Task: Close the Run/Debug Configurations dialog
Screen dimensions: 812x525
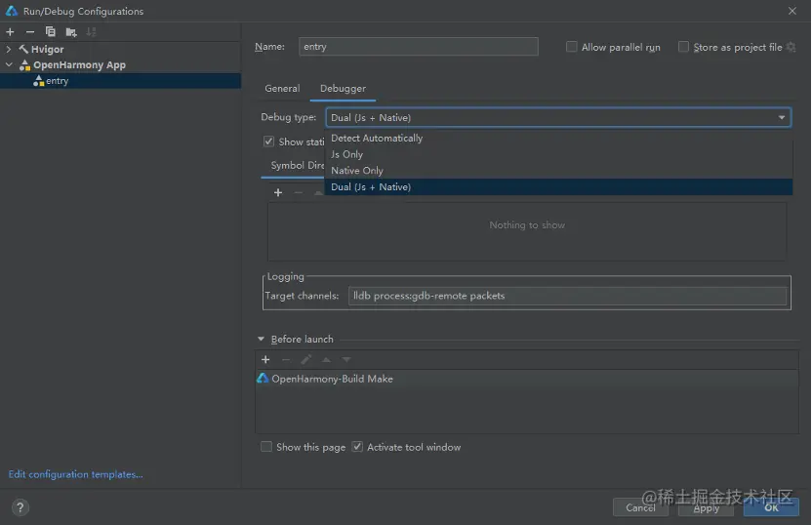Action: click(792, 11)
